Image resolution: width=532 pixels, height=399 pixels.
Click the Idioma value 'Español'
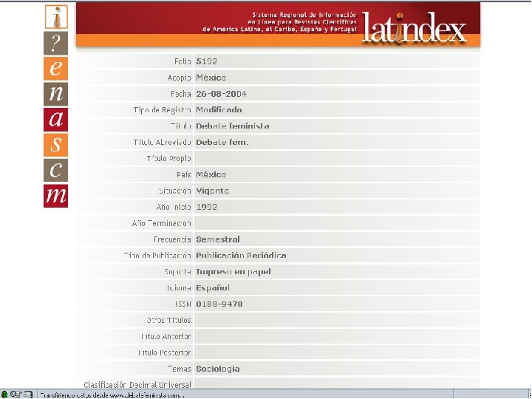click(x=213, y=288)
